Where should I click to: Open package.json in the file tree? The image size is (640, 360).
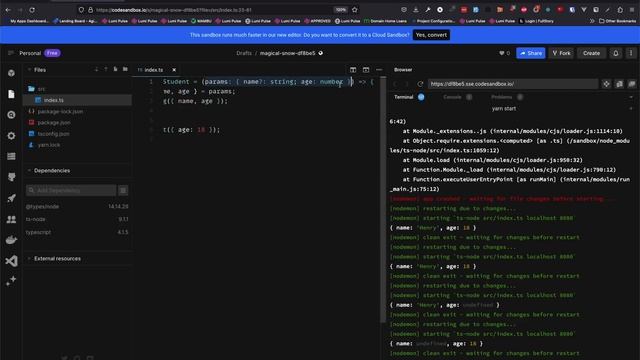(77, 122)
